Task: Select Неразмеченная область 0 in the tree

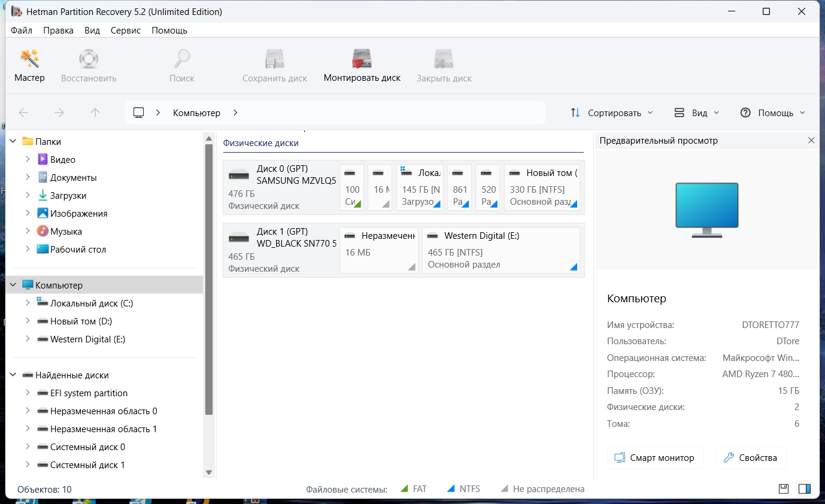Action: (104, 411)
